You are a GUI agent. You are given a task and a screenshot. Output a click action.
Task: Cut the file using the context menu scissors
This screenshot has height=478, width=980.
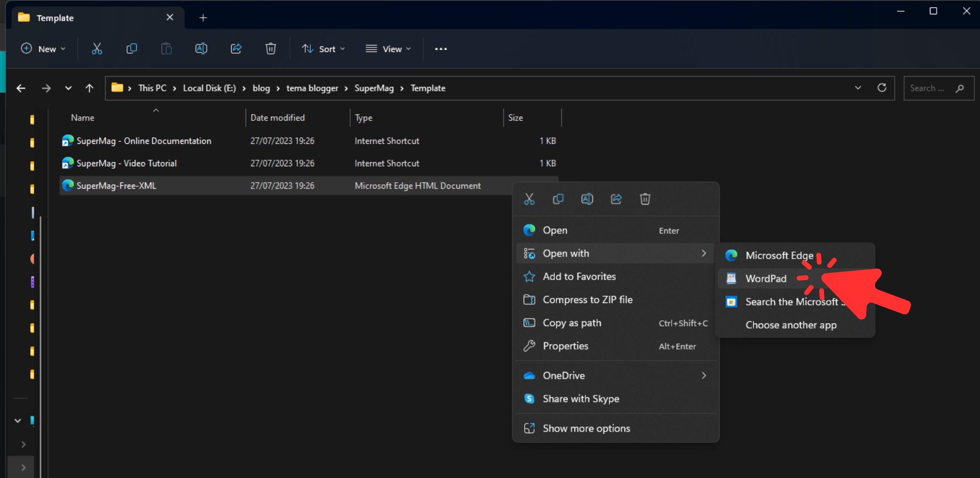tap(529, 199)
